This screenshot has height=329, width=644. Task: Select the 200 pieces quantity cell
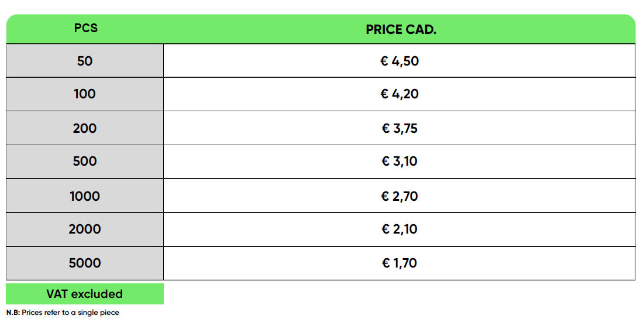85,128
